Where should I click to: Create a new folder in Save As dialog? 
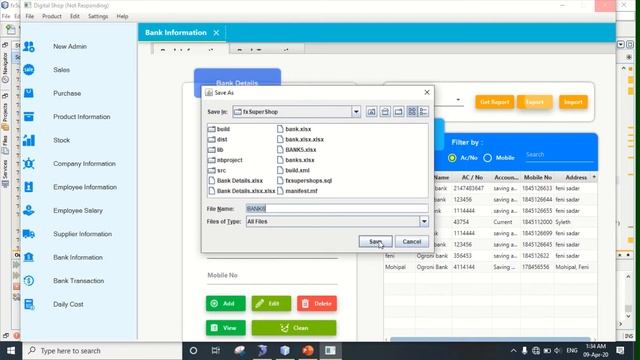click(399, 111)
